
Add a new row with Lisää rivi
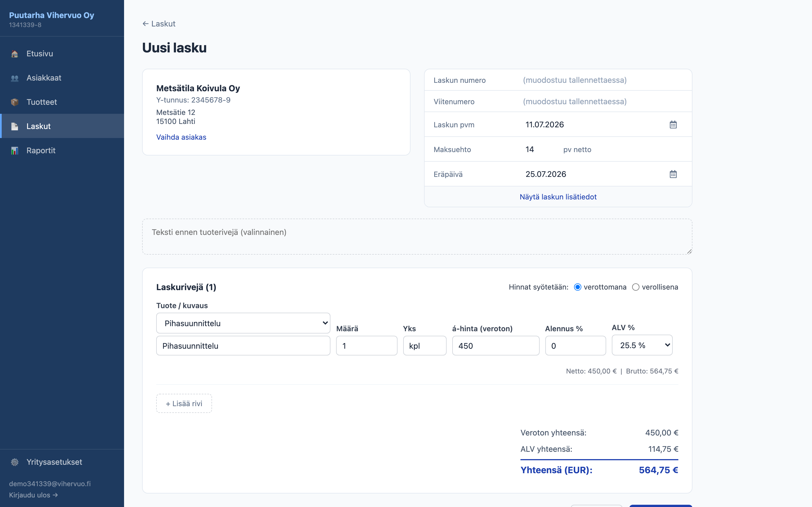click(x=184, y=403)
